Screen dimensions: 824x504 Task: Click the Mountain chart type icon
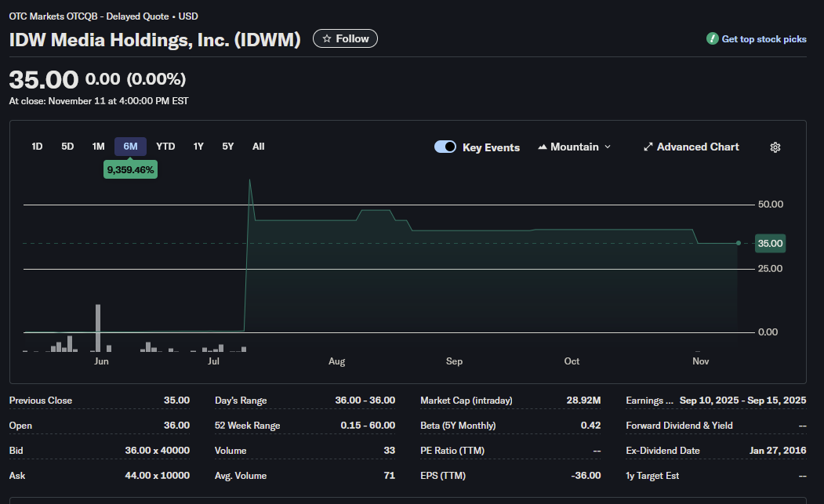click(x=543, y=147)
